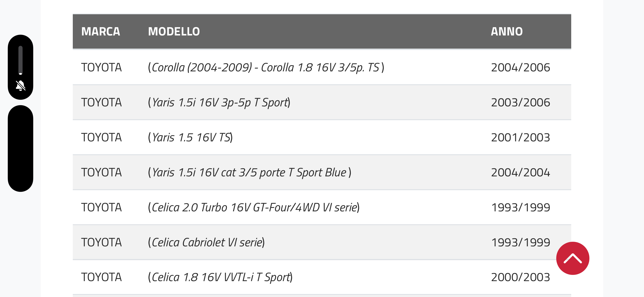Click the 2004/2004 year cell
This screenshot has width=644, height=297.
point(521,172)
